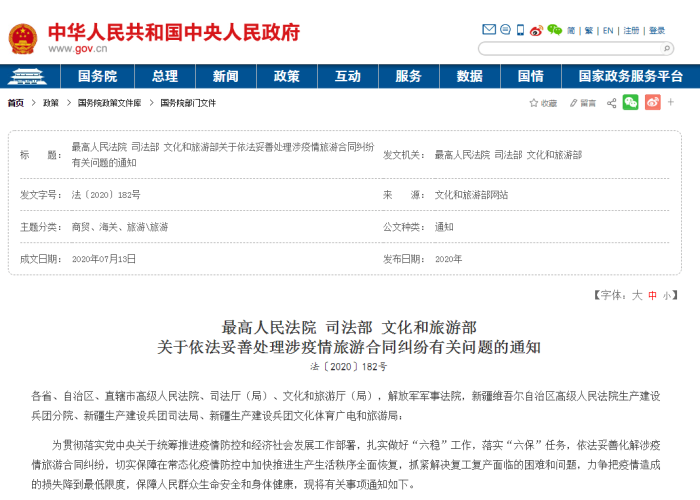Set font size to 小
The image size is (700, 500).
[x=667, y=296]
